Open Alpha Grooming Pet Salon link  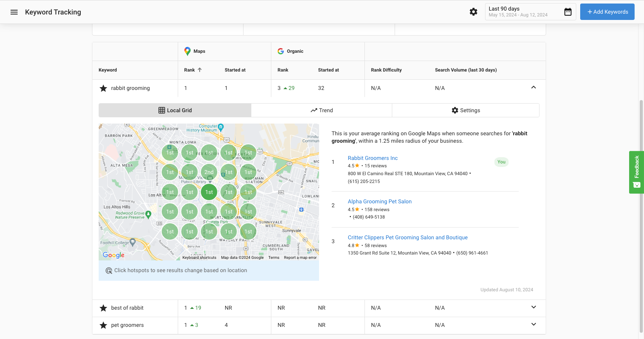pos(379,201)
